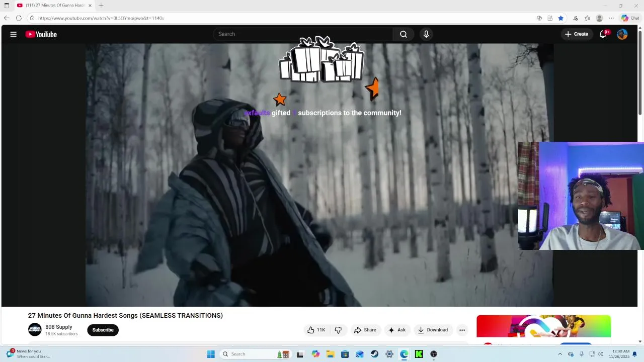
Task: Refresh the page in browser
Action: point(19,18)
